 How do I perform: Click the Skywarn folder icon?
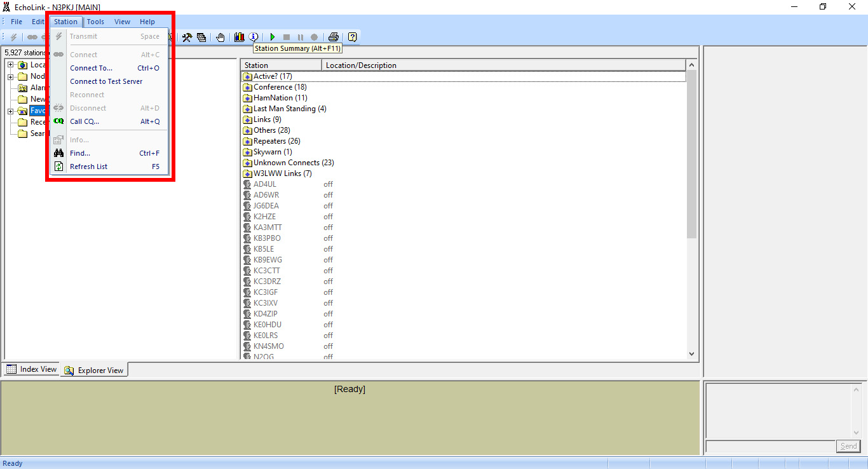tap(248, 152)
